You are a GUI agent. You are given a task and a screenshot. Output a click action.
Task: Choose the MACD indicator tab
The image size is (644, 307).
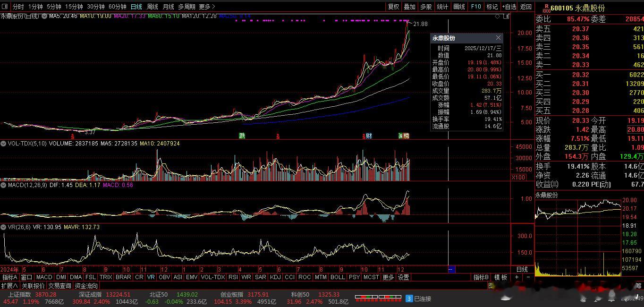44,277
